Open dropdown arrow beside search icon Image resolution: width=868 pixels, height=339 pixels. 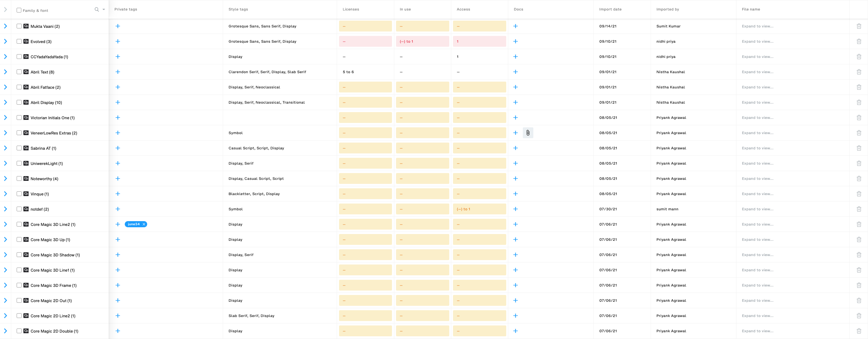point(104,9)
